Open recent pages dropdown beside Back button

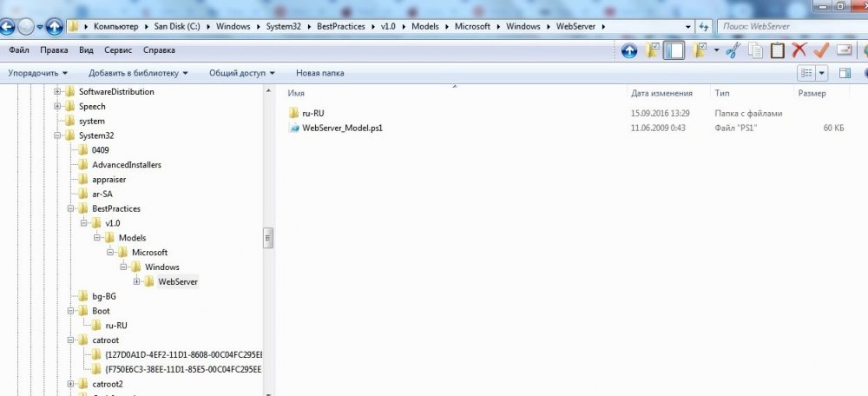point(40,27)
